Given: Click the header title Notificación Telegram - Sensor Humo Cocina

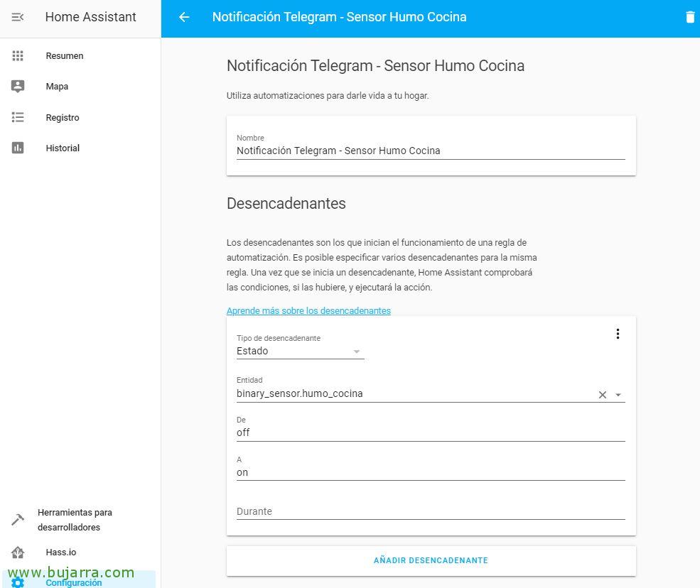Looking at the screenshot, I should [x=339, y=17].
